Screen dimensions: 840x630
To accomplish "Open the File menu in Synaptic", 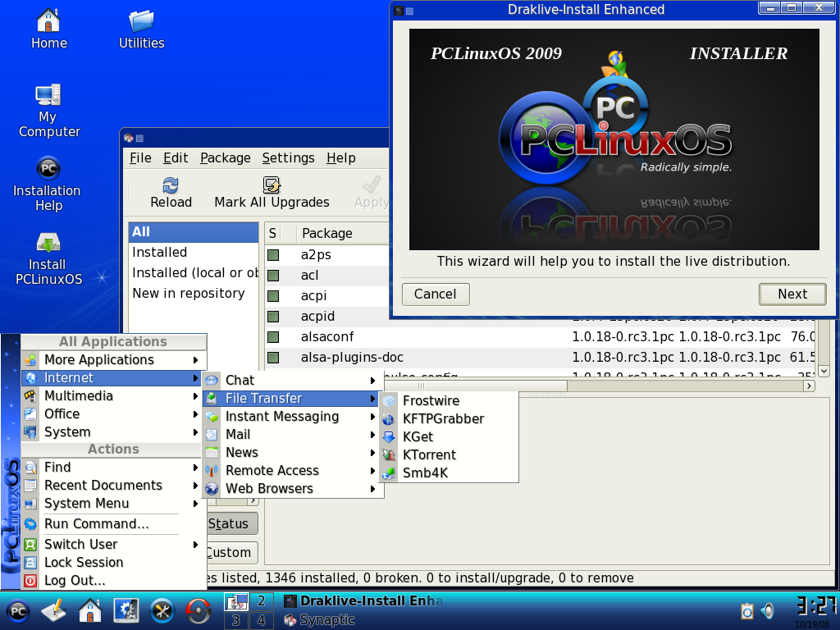I will 140,158.
